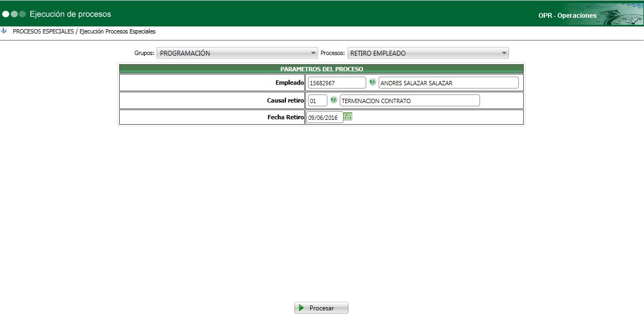Focus the Empleado ID field 15682967
Image resolution: width=644 pixels, height=326 pixels.
pyautogui.click(x=337, y=83)
